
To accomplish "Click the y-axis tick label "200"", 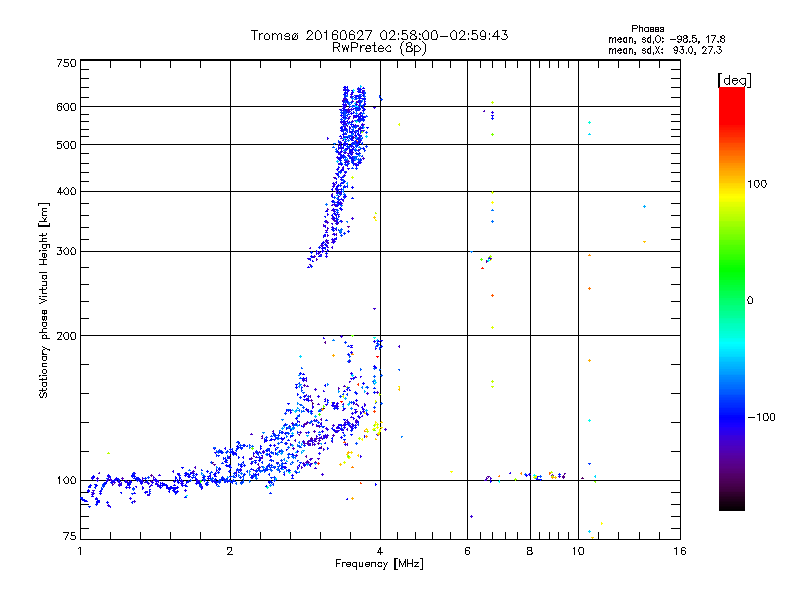I will (x=66, y=336).
